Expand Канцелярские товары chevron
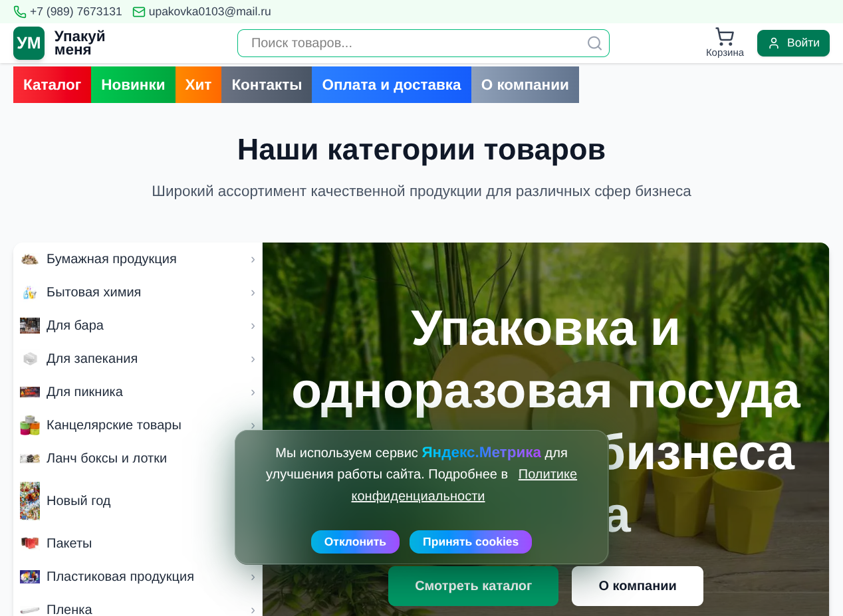This screenshot has width=843, height=616. (253, 425)
